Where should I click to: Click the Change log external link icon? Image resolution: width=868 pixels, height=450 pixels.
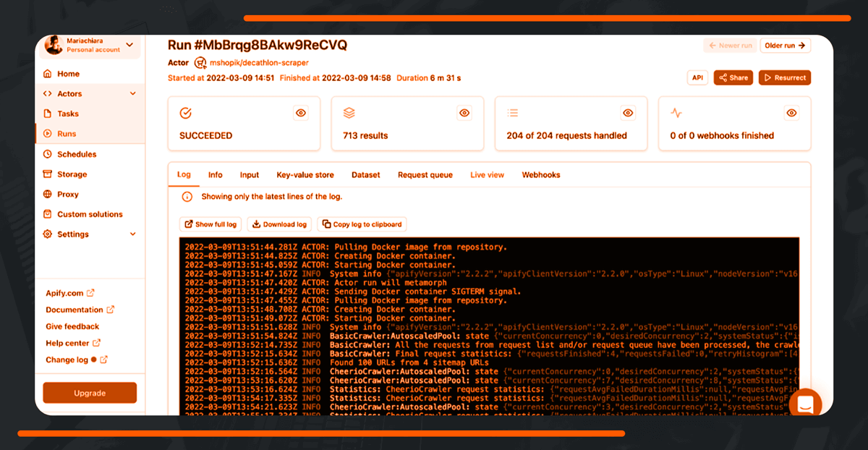[x=103, y=360]
